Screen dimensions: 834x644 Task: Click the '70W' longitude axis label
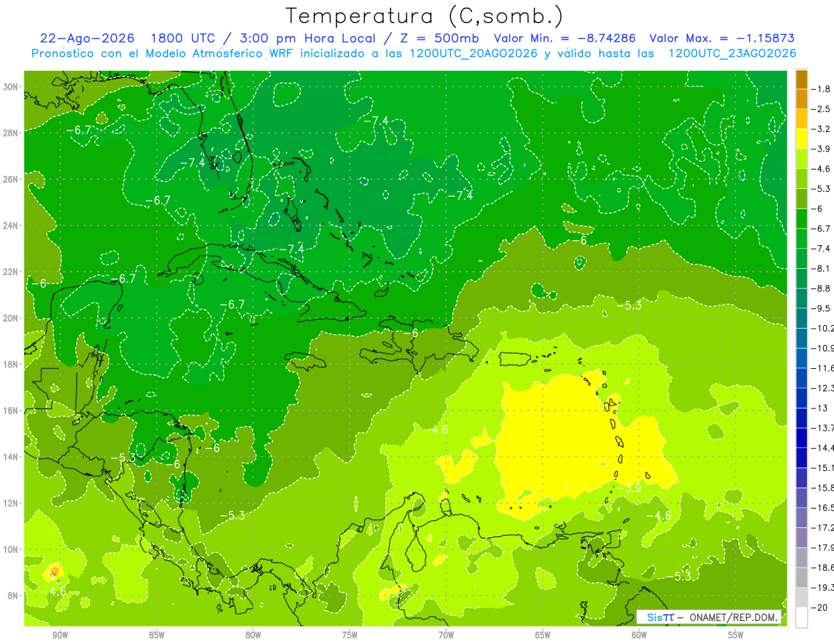(446, 635)
